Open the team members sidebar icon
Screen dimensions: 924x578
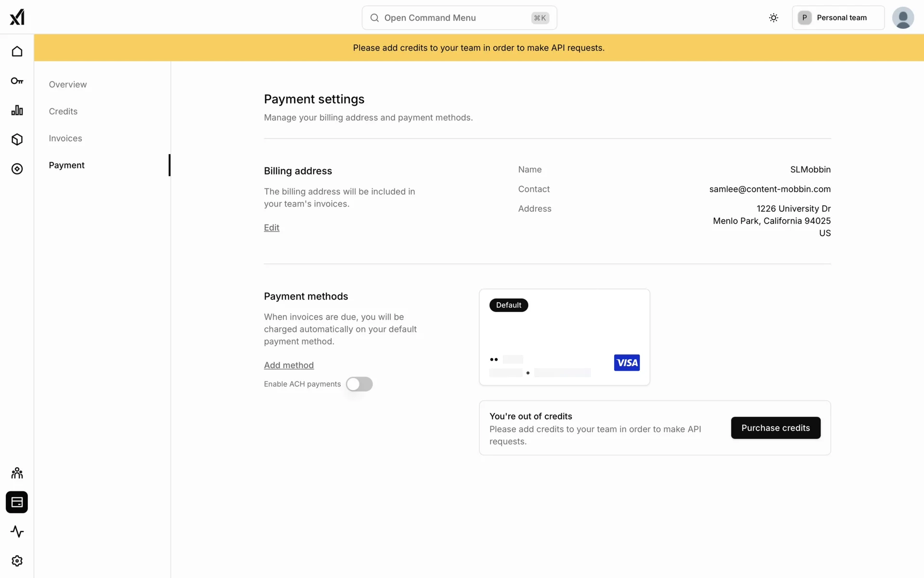point(17,473)
